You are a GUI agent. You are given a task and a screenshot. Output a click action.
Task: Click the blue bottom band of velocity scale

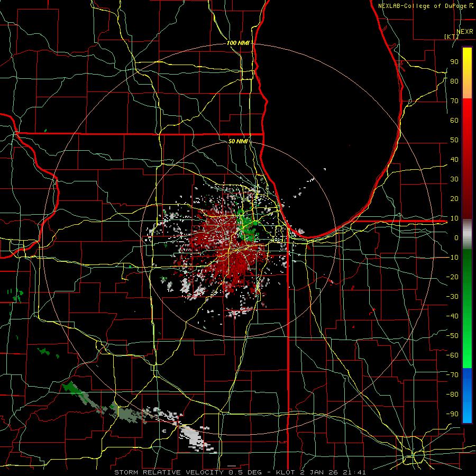click(x=467, y=395)
